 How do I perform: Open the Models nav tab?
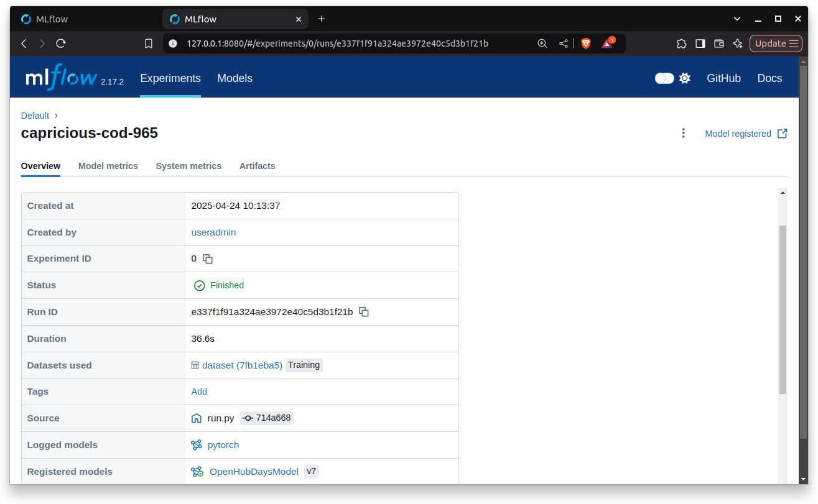click(x=235, y=78)
